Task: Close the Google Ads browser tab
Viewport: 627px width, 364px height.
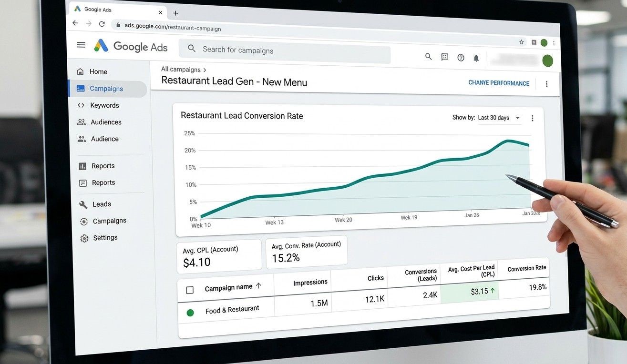Action: (x=160, y=13)
